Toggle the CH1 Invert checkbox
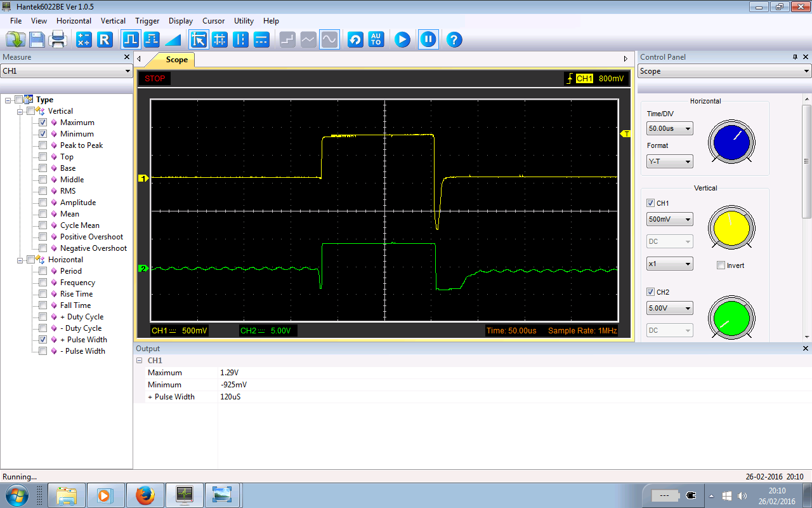Image resolution: width=812 pixels, height=508 pixels. point(721,265)
